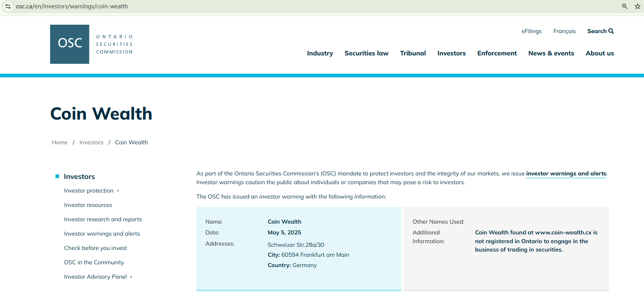Open the Enforcement menu
This screenshot has height=293, width=644.
(497, 53)
